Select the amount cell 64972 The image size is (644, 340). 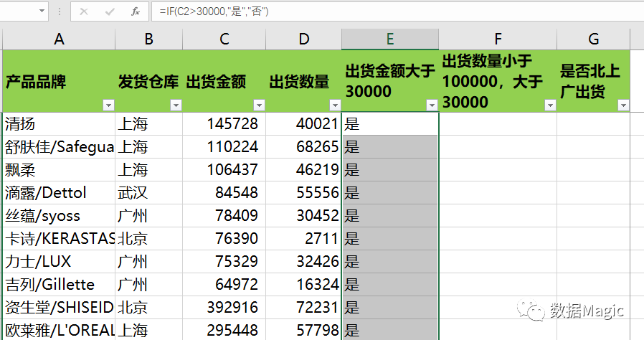point(224,285)
